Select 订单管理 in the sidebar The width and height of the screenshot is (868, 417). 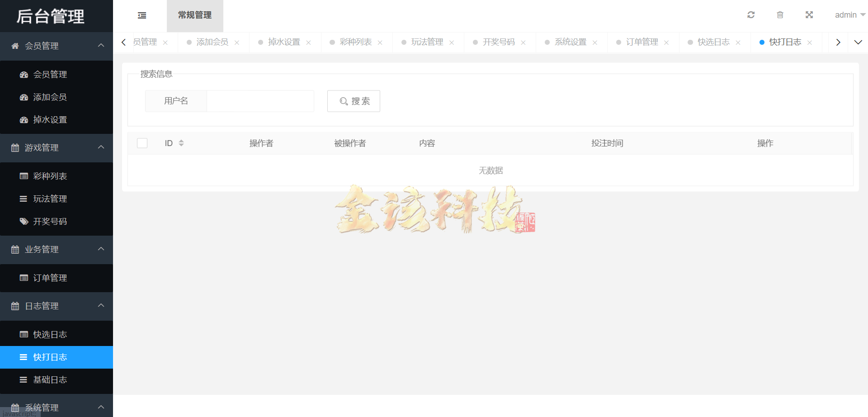pyautogui.click(x=50, y=278)
